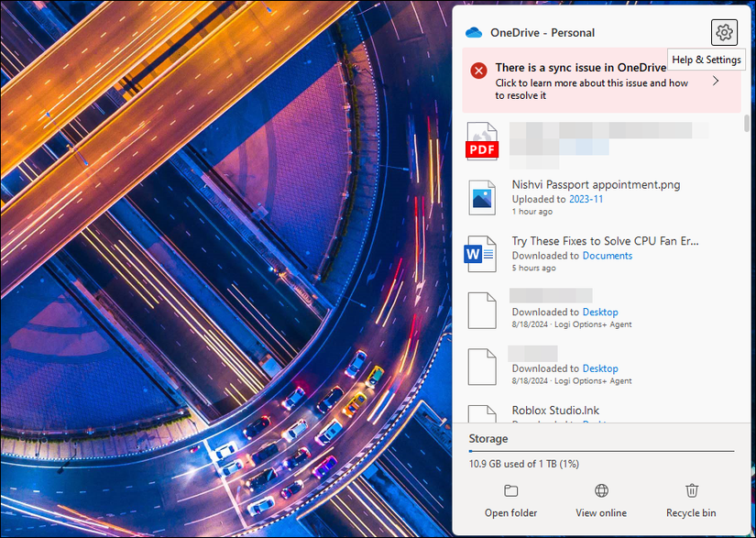Click the View online globe icon
The image size is (756, 538).
pos(601,490)
